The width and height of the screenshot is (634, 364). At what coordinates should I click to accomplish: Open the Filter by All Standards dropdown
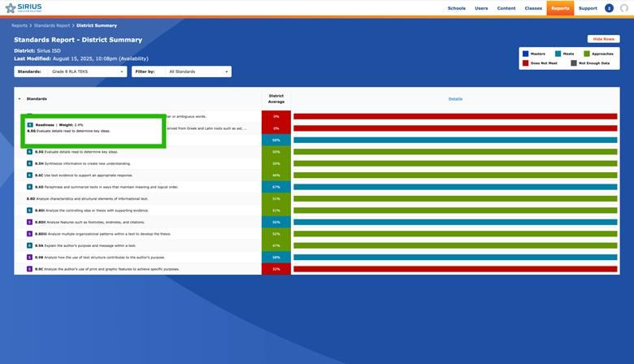181,71
